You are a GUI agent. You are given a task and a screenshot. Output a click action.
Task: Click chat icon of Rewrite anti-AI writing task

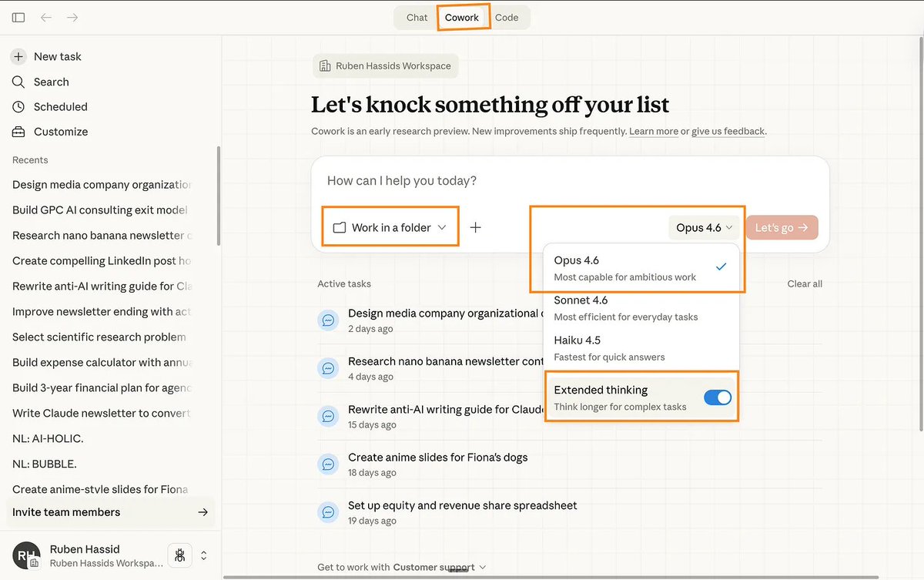(328, 416)
